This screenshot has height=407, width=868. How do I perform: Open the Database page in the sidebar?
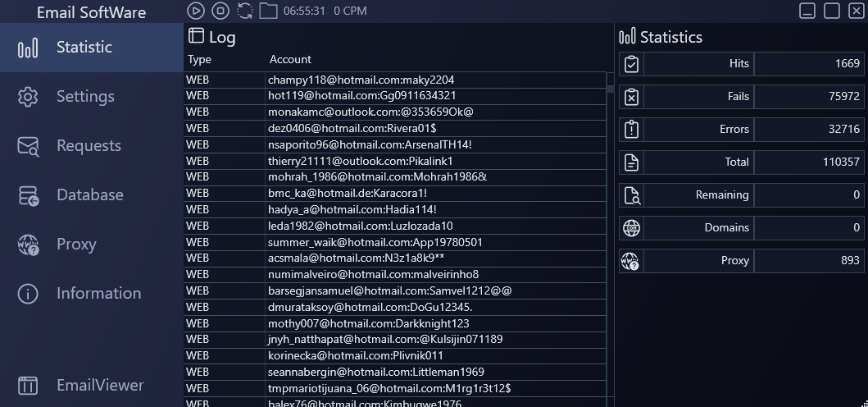(x=89, y=195)
